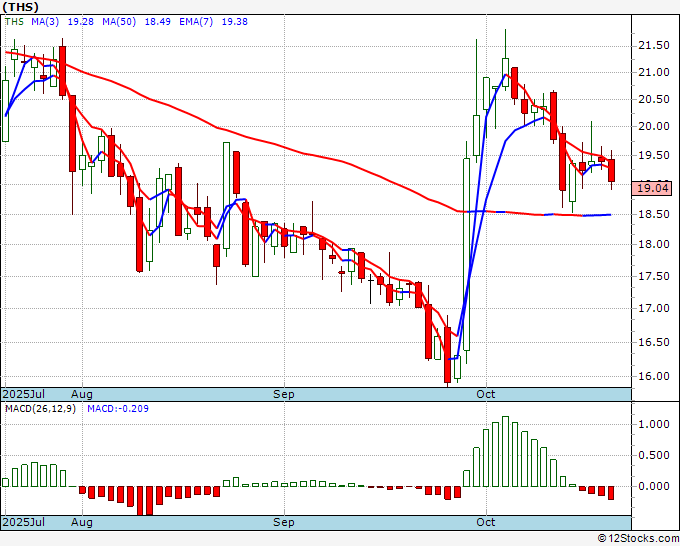
Task: Click Oct on the MACD panel time axis
Action: pyautogui.click(x=486, y=522)
